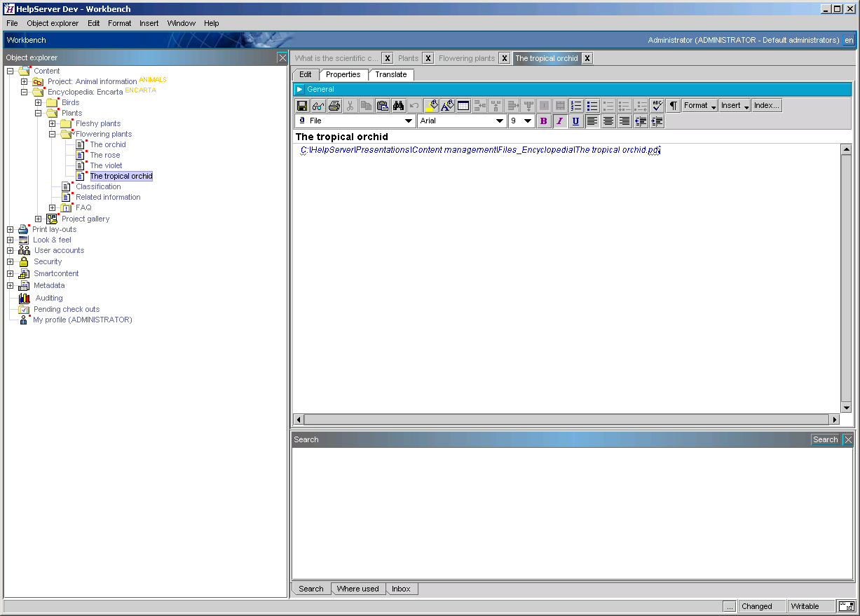The height and width of the screenshot is (616, 860).
Task: Open the Help menu
Action: click(212, 23)
